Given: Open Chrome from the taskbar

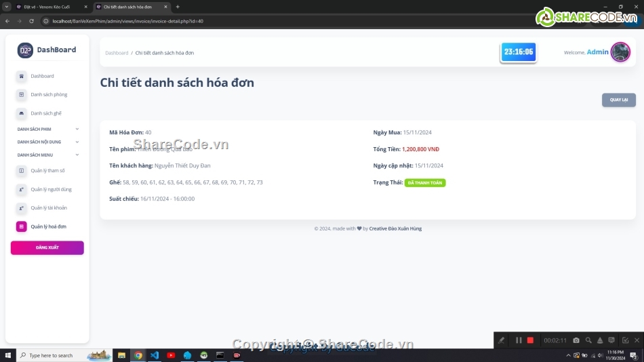Looking at the screenshot, I should pyautogui.click(x=138, y=355).
